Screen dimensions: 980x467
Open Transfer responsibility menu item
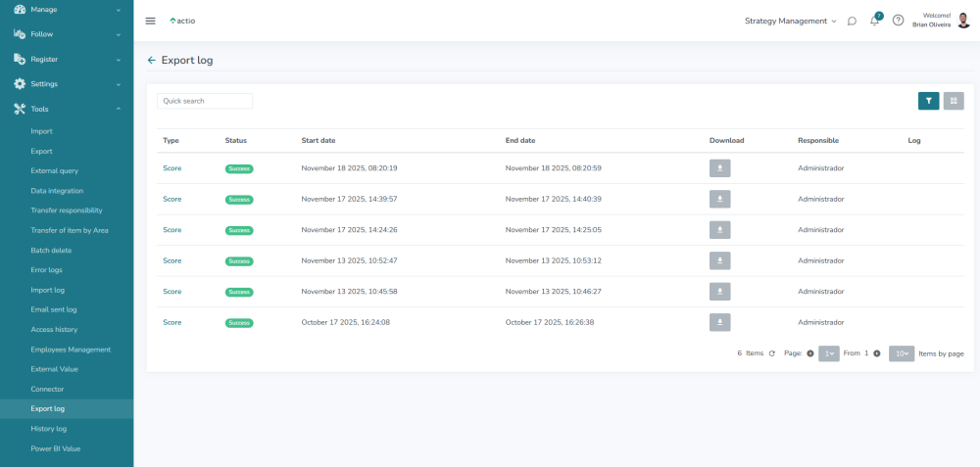(x=67, y=210)
